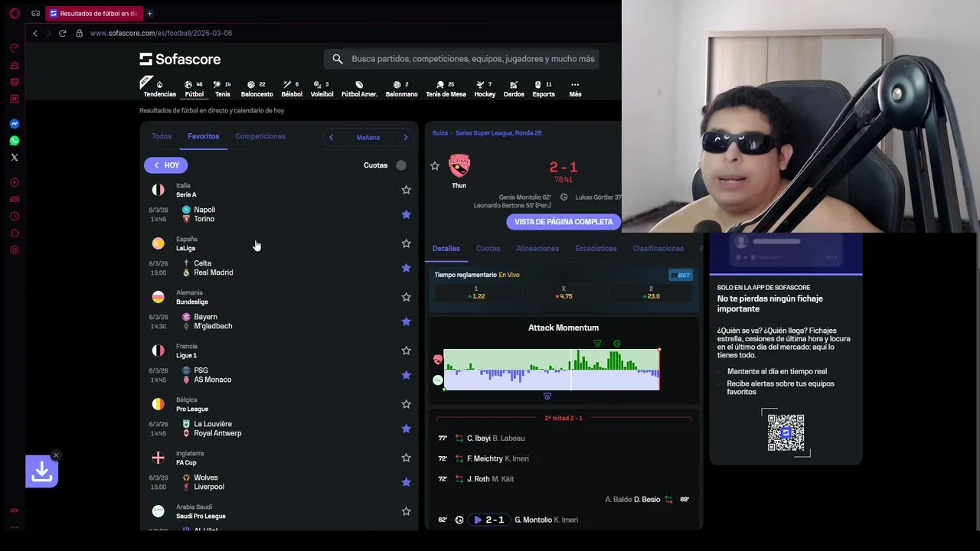980x551 pixels.
Task: Open the Clasificaciones match tab
Action: click(x=658, y=248)
